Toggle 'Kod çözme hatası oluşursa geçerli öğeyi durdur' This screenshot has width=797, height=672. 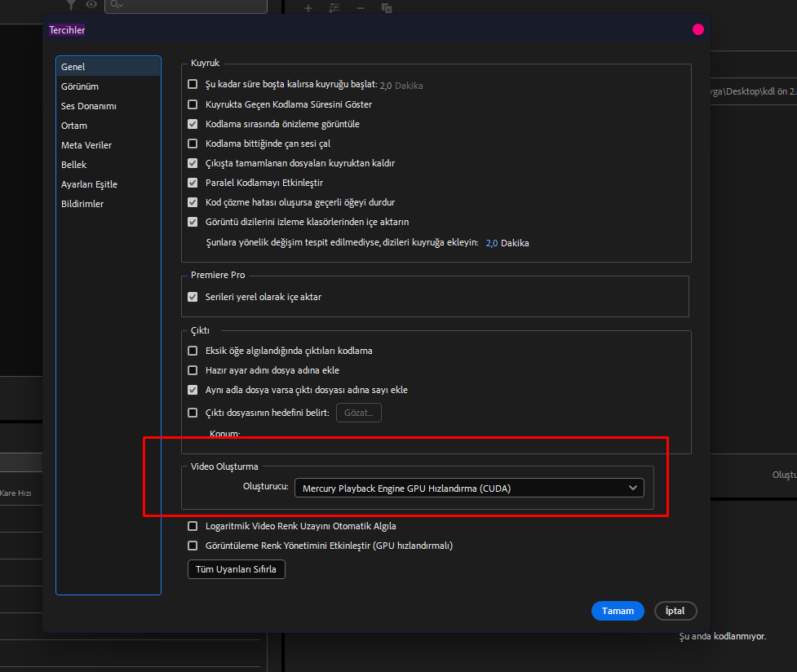193,202
